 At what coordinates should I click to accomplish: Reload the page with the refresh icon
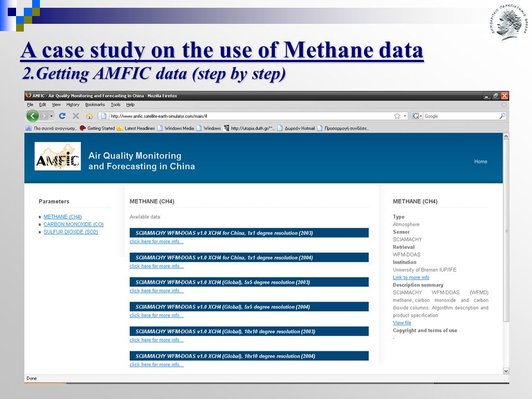[x=62, y=116]
